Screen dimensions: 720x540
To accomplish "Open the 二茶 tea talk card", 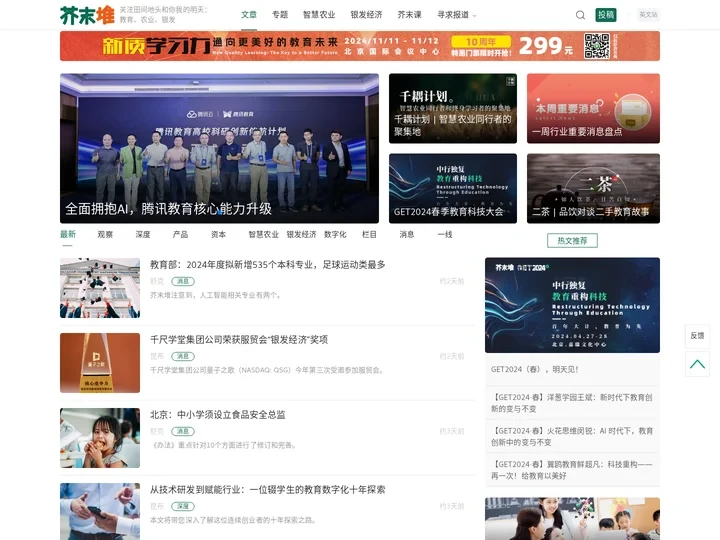I will pos(593,188).
